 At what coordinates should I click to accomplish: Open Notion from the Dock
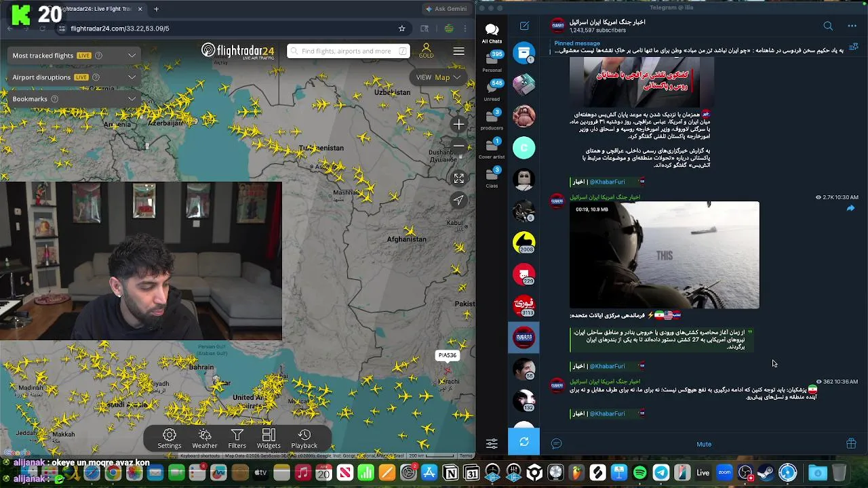(x=450, y=472)
